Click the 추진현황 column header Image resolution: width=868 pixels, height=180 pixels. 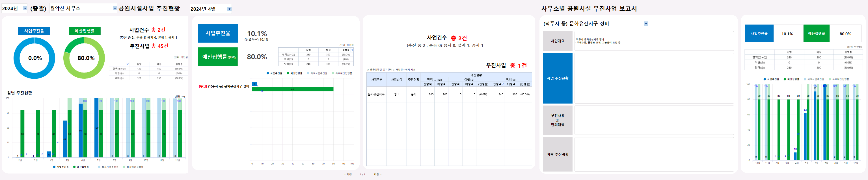tap(413, 80)
